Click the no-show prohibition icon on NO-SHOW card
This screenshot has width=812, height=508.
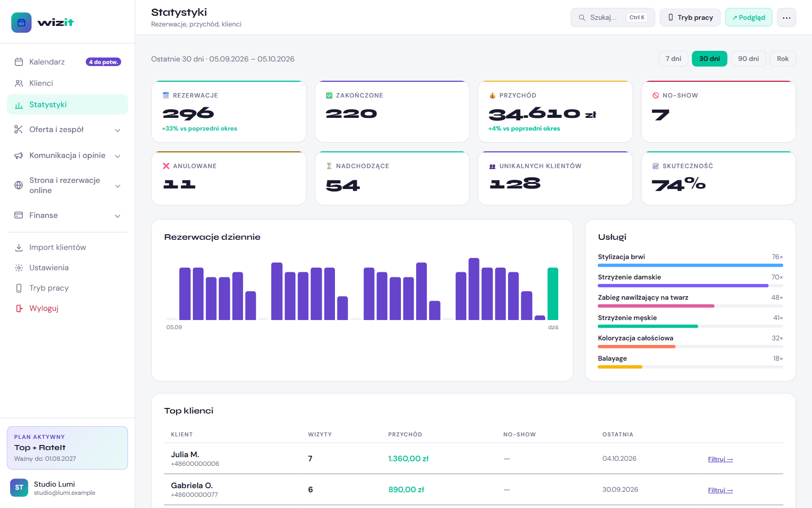656,96
